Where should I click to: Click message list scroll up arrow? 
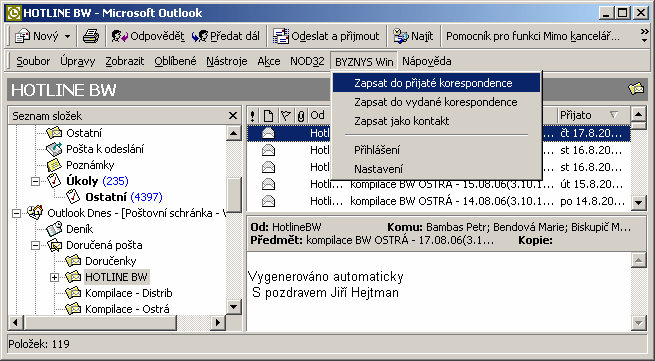pyautogui.click(x=639, y=114)
